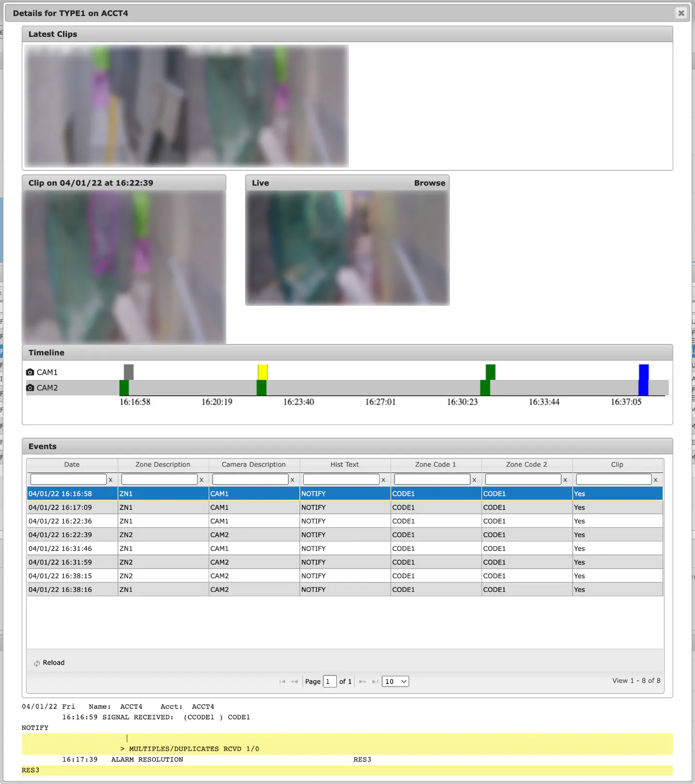Image resolution: width=695 pixels, height=784 pixels.
Task: Select event row 04/01/22 16:38:16
Action: tap(345, 589)
